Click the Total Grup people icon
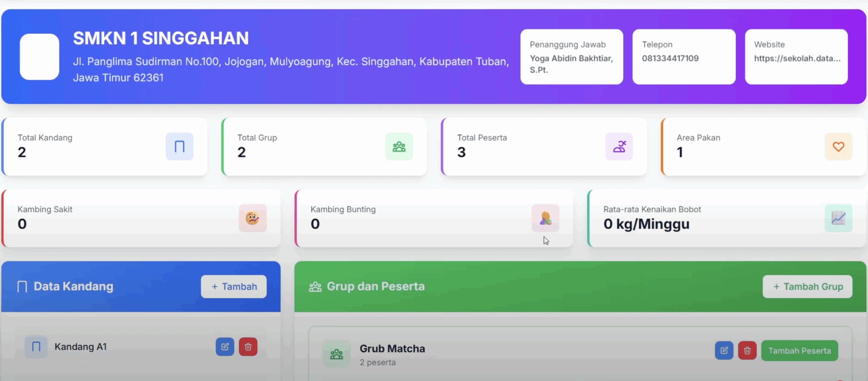 point(399,147)
